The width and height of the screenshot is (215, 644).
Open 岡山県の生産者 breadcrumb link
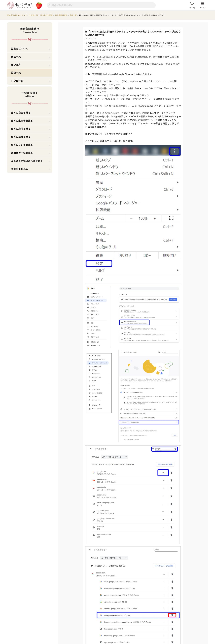click(46, 15)
